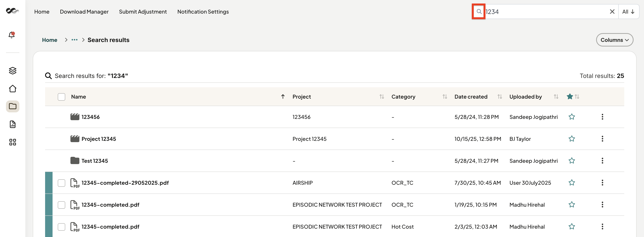The width and height of the screenshot is (644, 237).
Task: Open Submit Adjustment
Action: coord(143,12)
